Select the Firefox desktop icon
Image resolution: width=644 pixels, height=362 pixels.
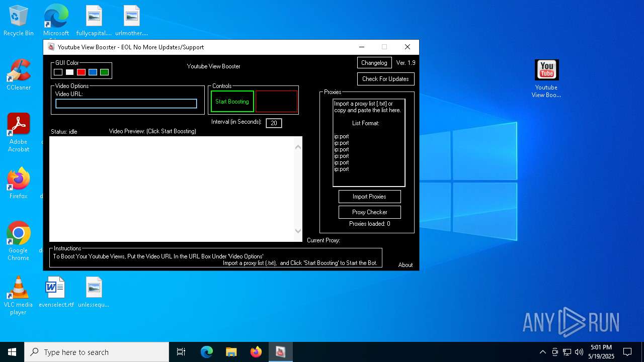coord(19,184)
